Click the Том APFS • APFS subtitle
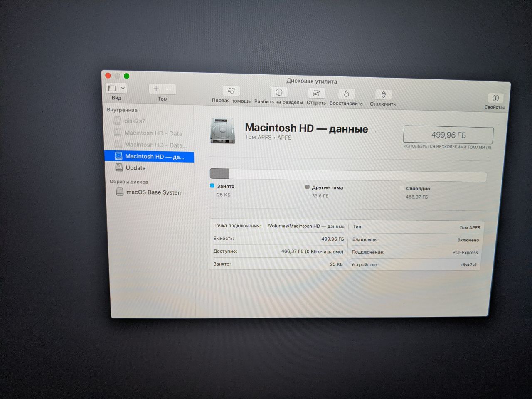Screen dimensions: 532x399 tap(268, 138)
